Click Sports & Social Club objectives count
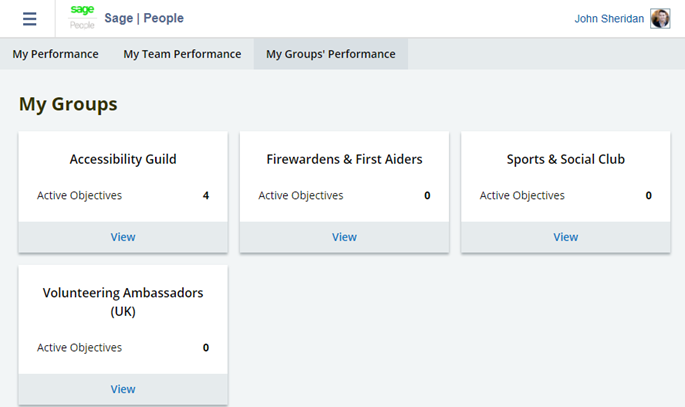The image size is (685, 407). [648, 196]
